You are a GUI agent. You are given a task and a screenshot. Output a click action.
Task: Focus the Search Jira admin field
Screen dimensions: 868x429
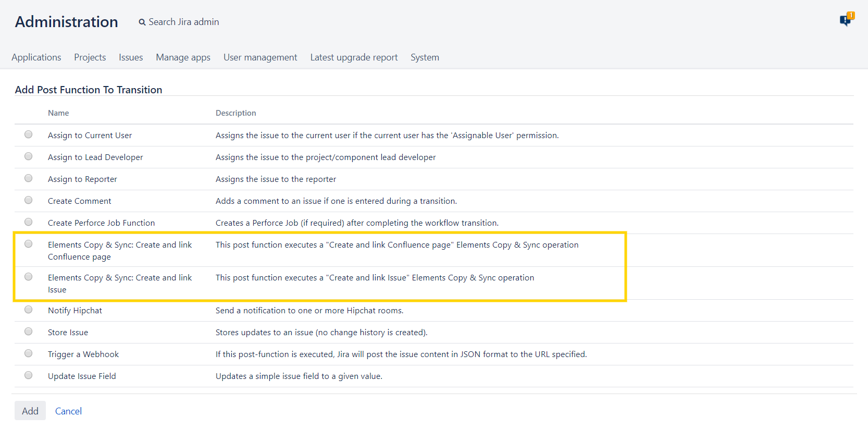pos(184,22)
